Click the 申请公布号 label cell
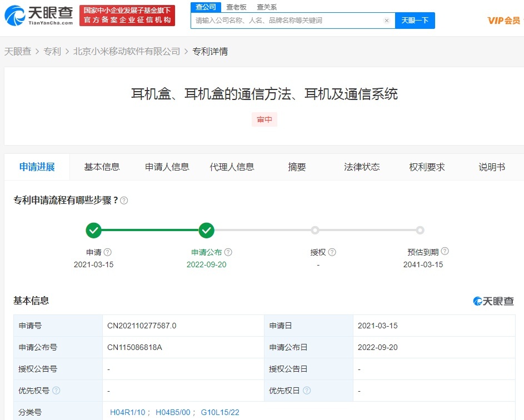 point(58,347)
